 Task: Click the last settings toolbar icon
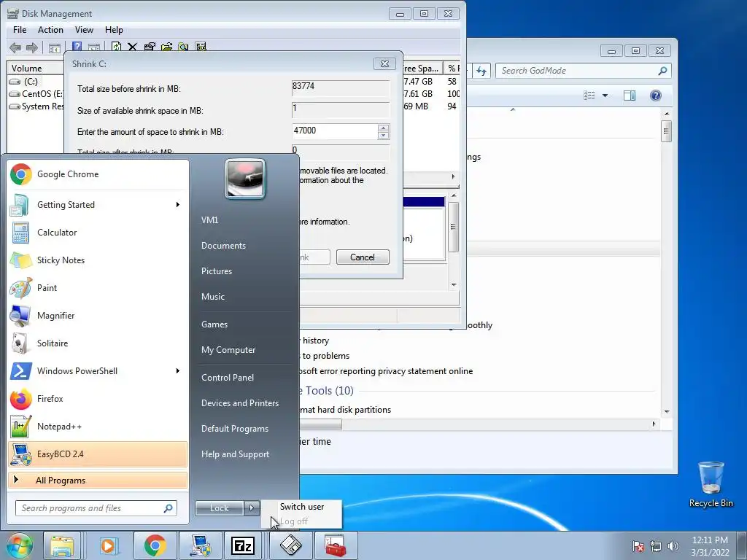point(201,46)
